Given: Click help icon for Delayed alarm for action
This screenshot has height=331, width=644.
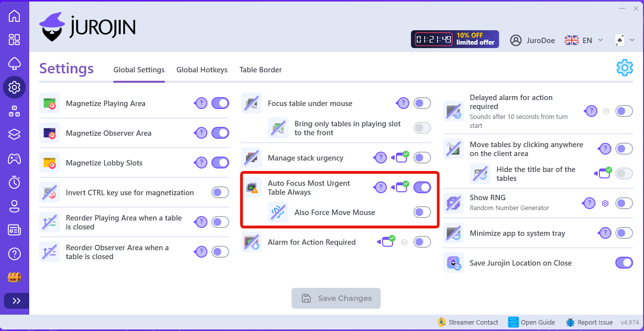Looking at the screenshot, I should (x=591, y=111).
